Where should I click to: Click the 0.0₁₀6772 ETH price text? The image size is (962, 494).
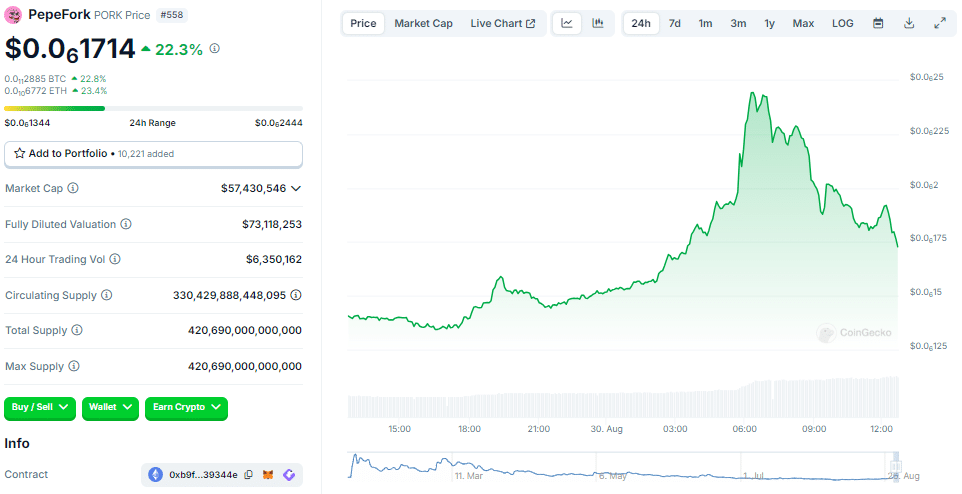tap(36, 91)
